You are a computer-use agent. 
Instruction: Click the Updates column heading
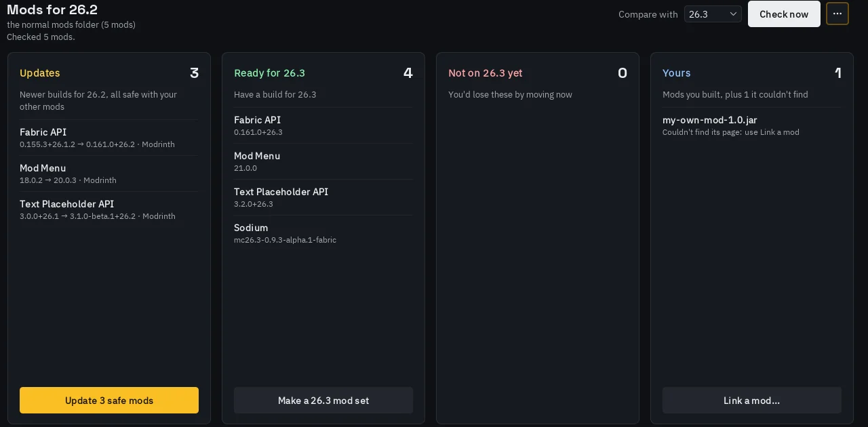[x=40, y=73]
